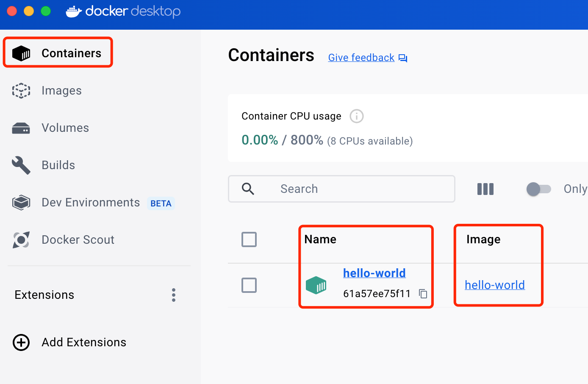Click the yellow minimize window button
588x384 pixels.
tap(29, 11)
